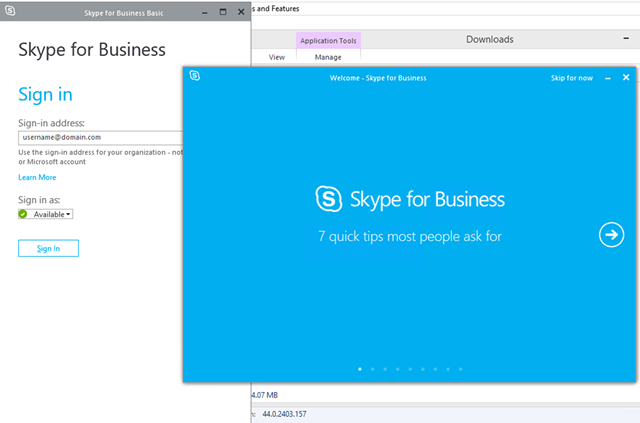Jump to the last tip page dot

[461, 369]
